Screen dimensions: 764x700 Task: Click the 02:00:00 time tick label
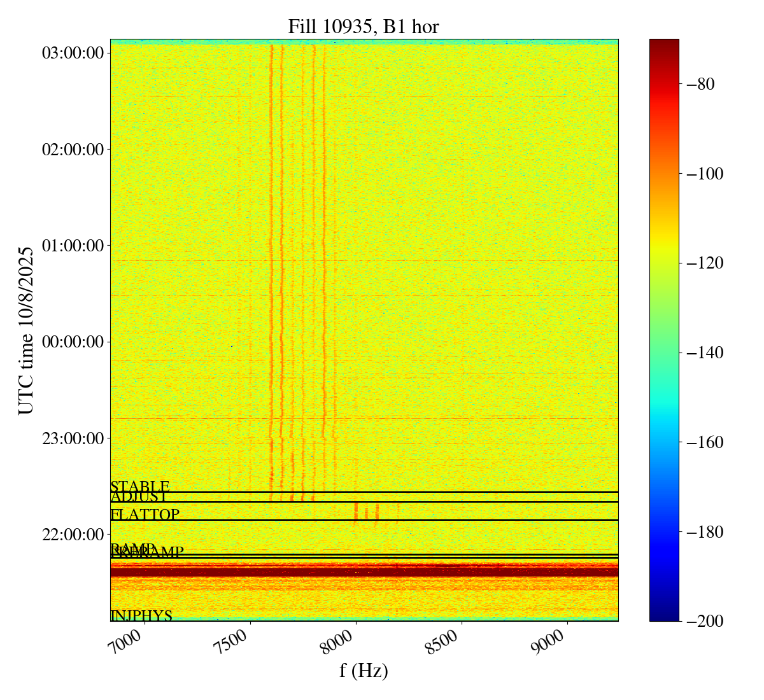[73, 149]
